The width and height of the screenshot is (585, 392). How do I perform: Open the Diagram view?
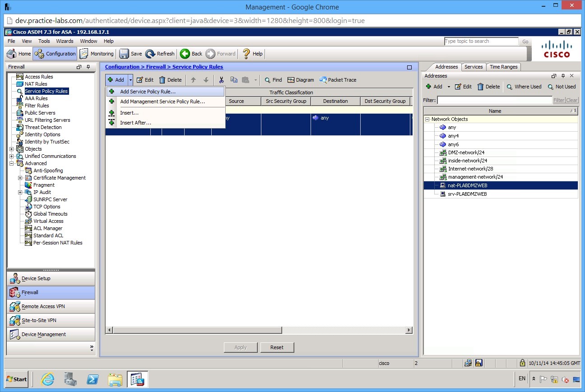click(x=301, y=80)
